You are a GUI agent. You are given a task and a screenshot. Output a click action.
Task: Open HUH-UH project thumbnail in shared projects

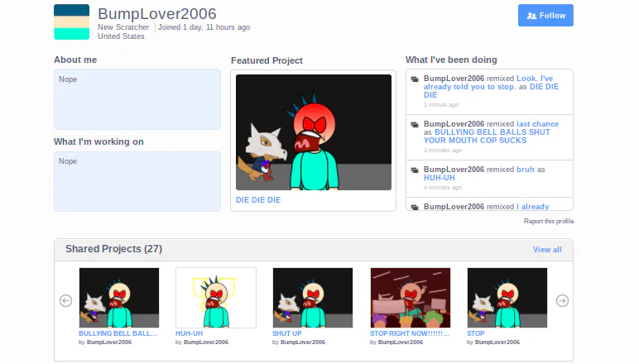click(216, 298)
